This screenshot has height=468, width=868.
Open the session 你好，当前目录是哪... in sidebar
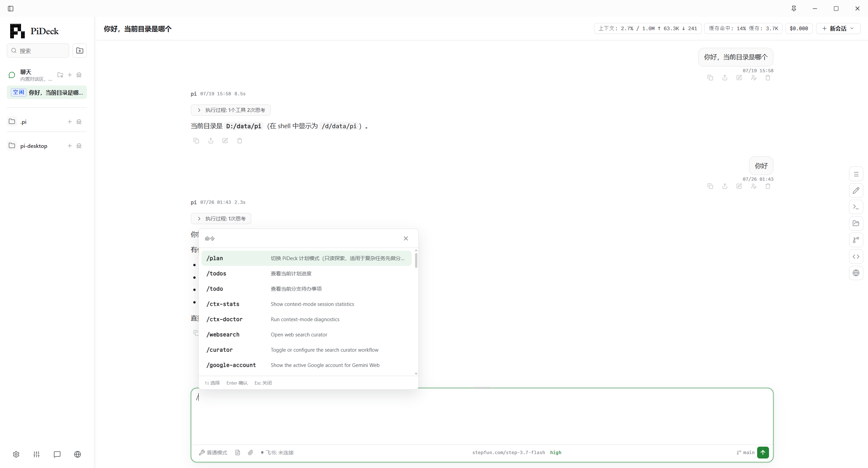coord(47,93)
